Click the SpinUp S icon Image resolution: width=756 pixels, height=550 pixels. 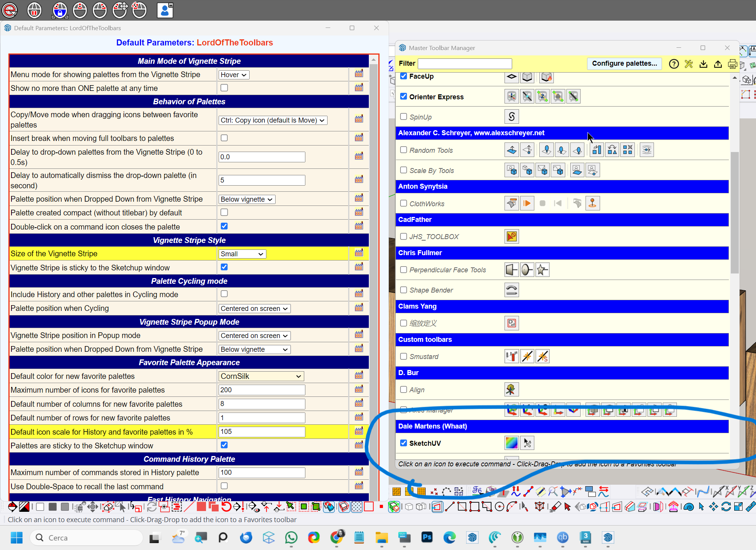(511, 116)
